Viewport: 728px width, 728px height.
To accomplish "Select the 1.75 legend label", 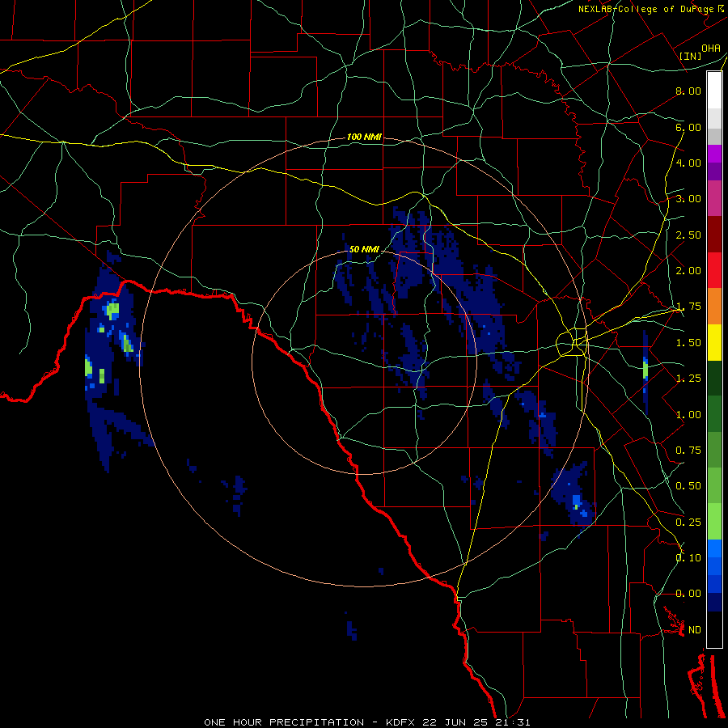I will 688,307.
